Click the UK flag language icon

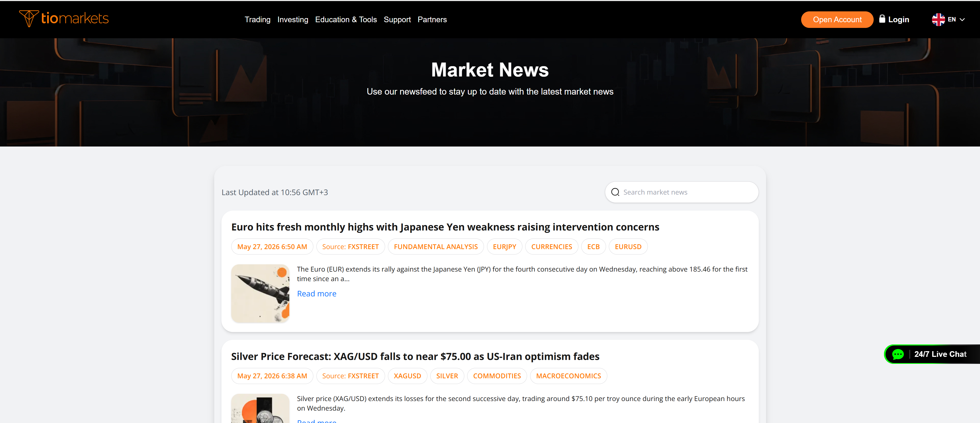(x=938, y=19)
